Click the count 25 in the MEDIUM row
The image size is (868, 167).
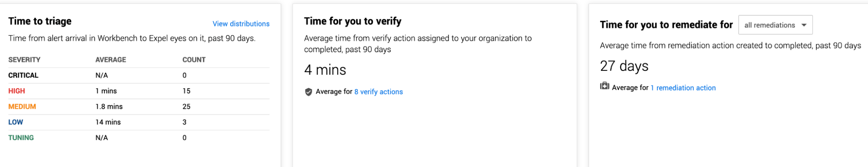pyautogui.click(x=186, y=107)
